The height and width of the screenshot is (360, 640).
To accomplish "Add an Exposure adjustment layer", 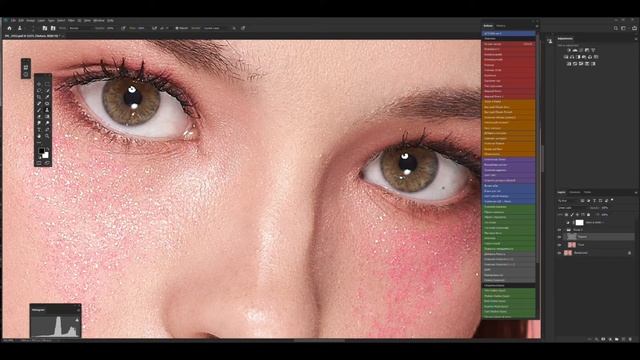I will point(587,50).
